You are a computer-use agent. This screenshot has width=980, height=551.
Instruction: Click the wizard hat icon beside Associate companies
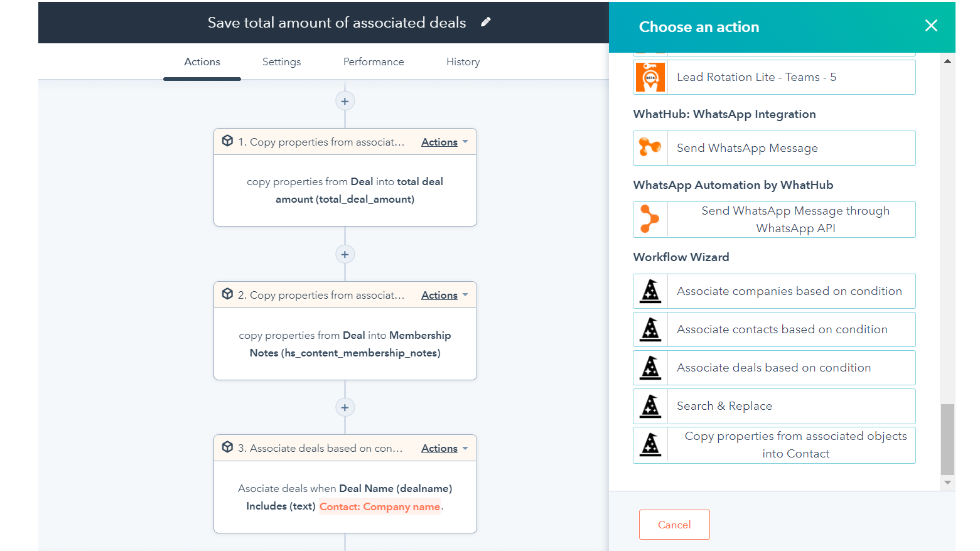(x=650, y=291)
